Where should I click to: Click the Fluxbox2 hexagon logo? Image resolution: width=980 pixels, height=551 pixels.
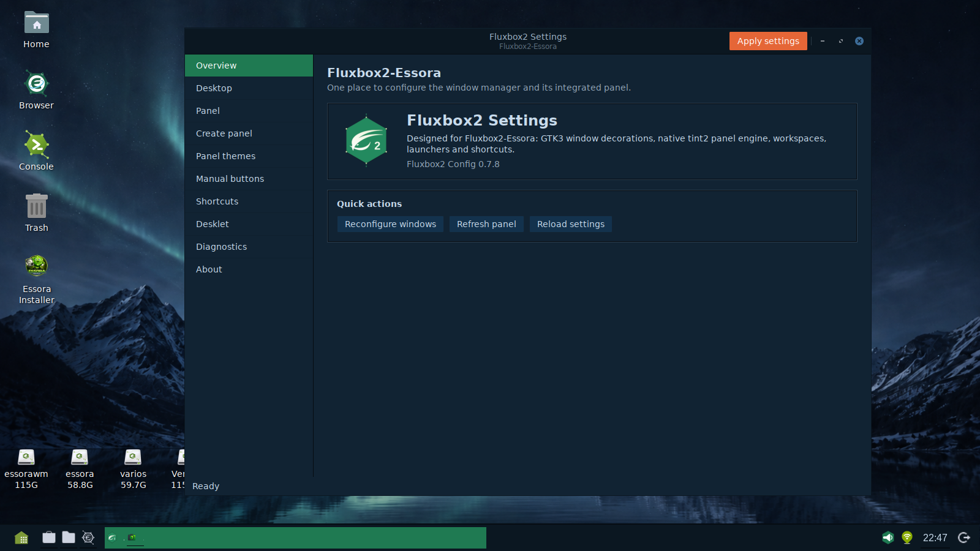[x=366, y=140]
